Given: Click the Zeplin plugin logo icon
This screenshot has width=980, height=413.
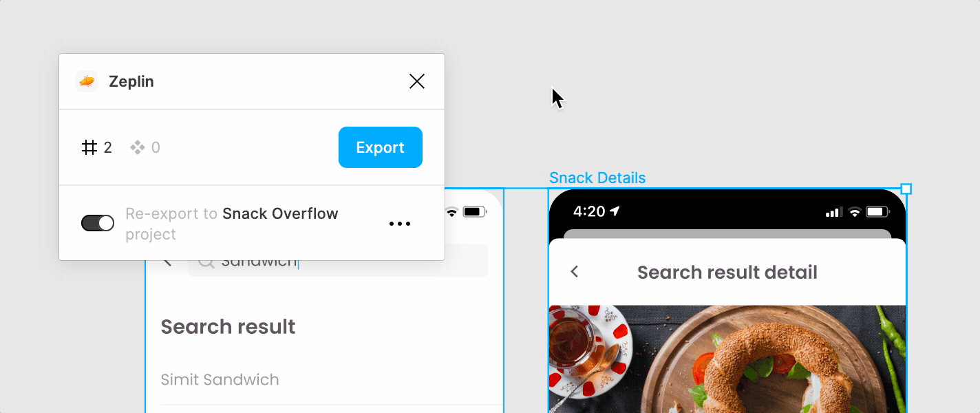Looking at the screenshot, I should pos(87,81).
